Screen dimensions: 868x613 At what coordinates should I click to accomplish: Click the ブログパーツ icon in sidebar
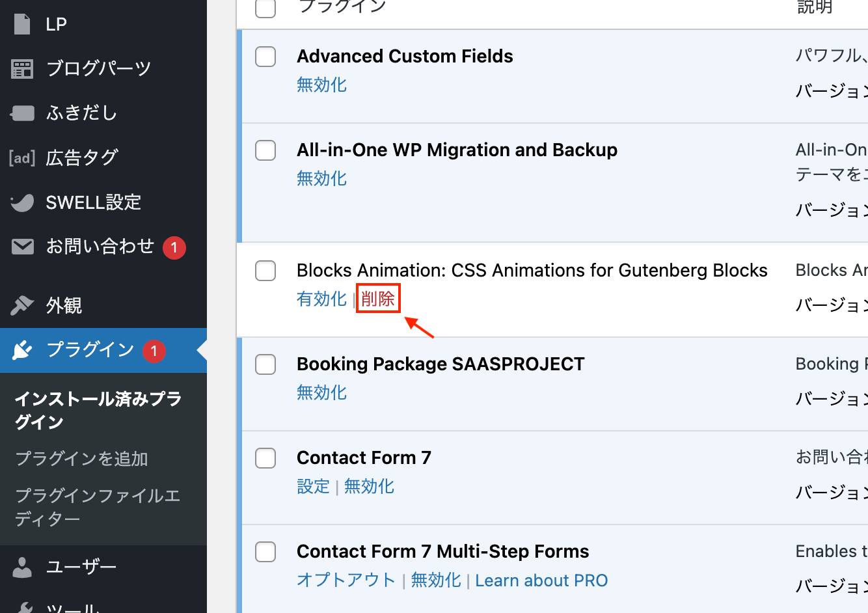tap(22, 68)
